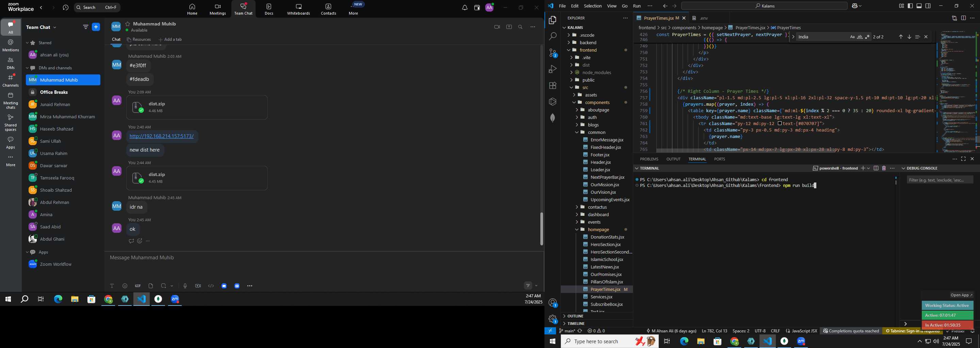This screenshot has width=980, height=348.
Task: Toggle Use Regular Expression in find
Action: coord(867,37)
